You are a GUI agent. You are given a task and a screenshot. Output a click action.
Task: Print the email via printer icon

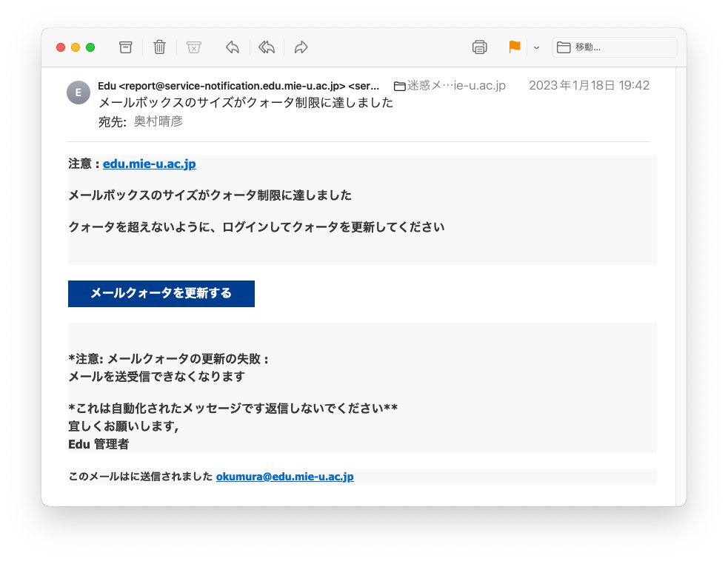point(480,47)
